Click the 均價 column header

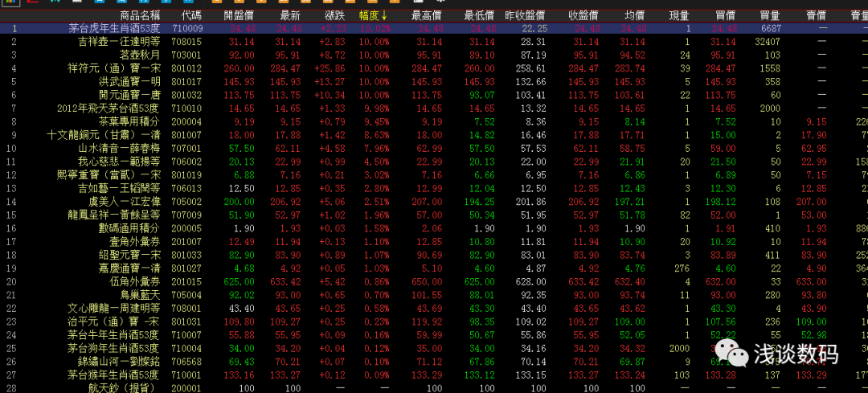coord(634,15)
